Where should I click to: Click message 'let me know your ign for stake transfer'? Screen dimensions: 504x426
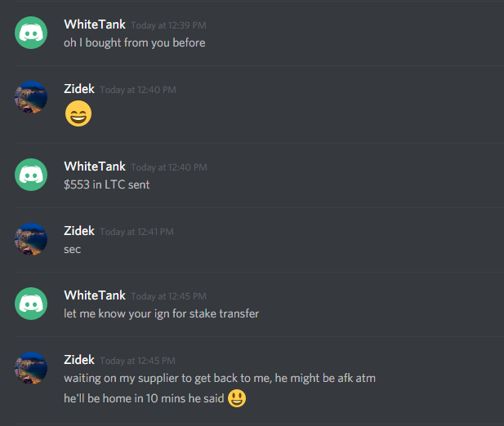162,313
